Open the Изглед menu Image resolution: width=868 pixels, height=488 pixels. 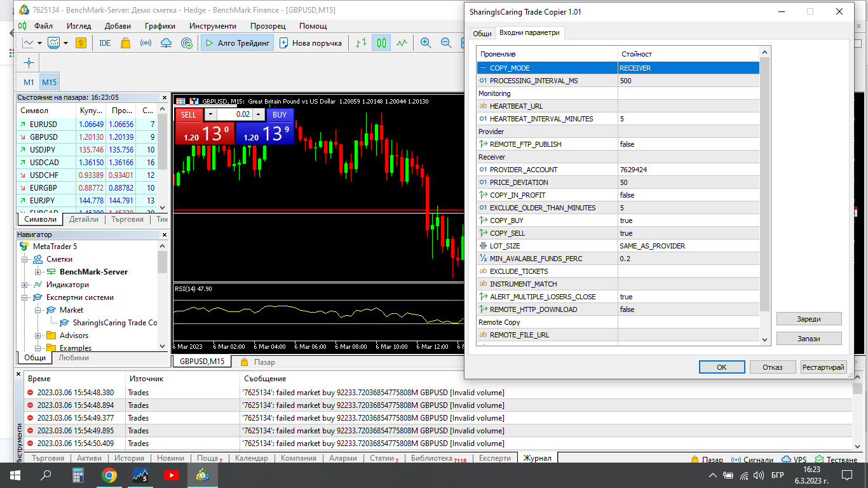79,26
